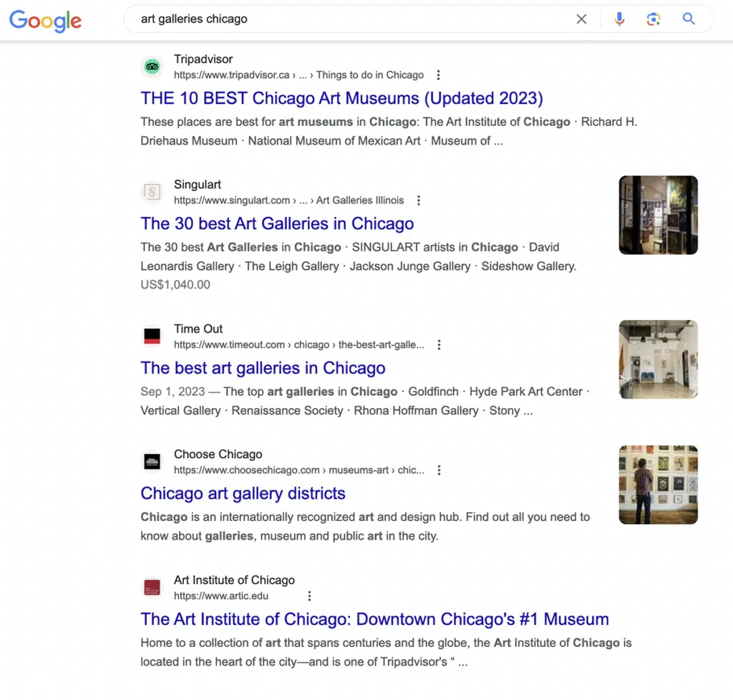
Task: Click the 'Art Institute of Chicago' site name
Action: tap(234, 580)
